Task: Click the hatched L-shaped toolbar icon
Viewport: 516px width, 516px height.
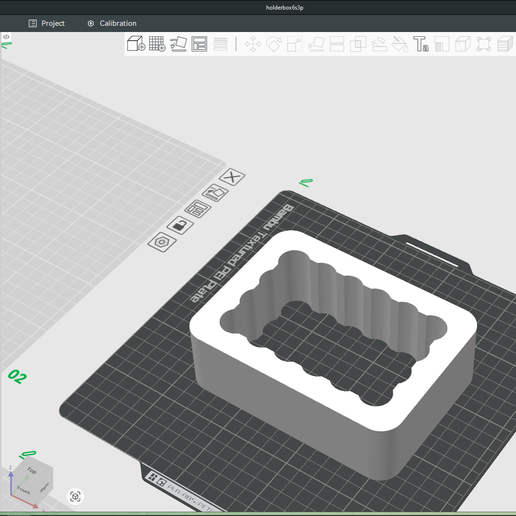Action: (442, 44)
